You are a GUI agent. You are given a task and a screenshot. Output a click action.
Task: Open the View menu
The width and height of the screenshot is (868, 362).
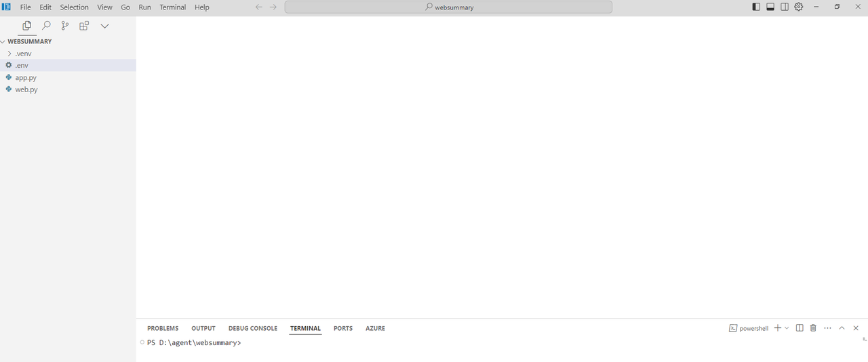pos(104,7)
